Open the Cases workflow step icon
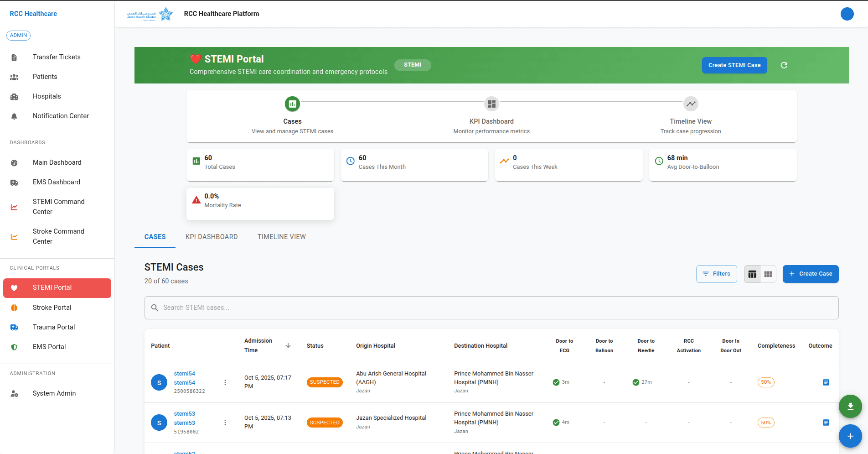The image size is (868, 454). pos(292,104)
